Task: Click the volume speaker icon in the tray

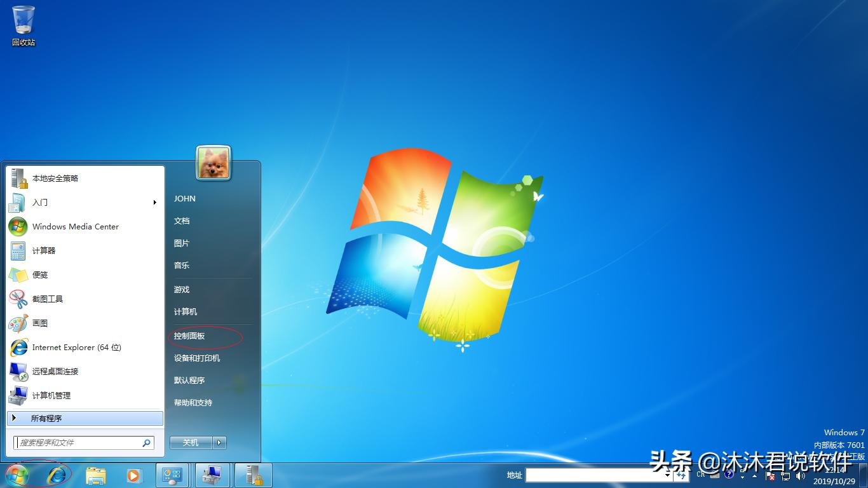Action: coord(799,476)
